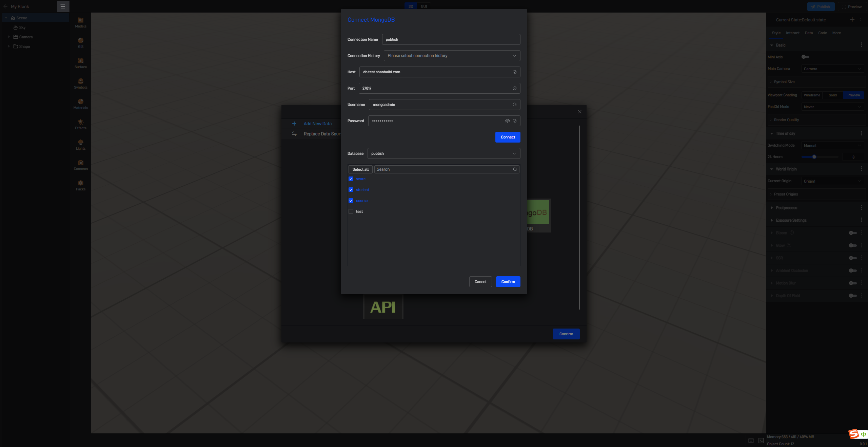Check the test collection checkbox
Viewport: 868px width, 447px height.
tap(351, 211)
